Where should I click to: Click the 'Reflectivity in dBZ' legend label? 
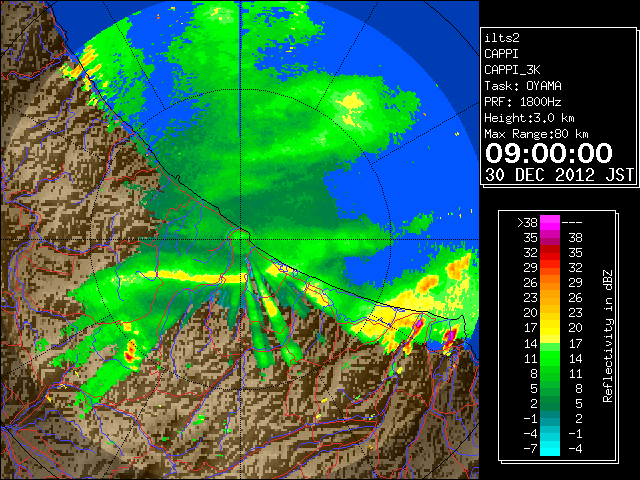(x=608, y=336)
